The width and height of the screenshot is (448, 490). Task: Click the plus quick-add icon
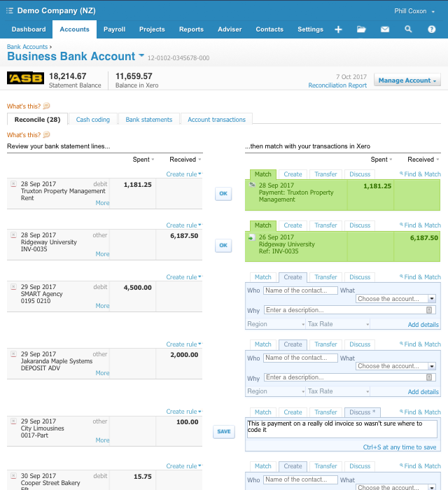click(x=338, y=29)
